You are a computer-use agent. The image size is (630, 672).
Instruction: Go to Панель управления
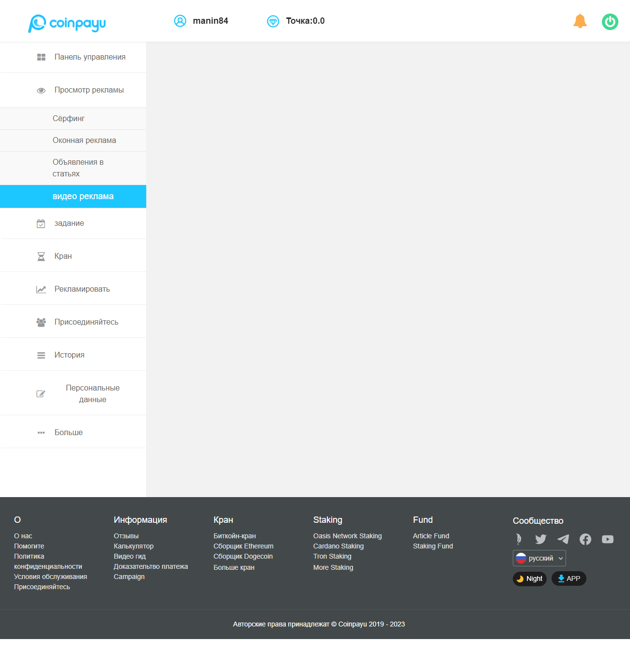coord(73,57)
